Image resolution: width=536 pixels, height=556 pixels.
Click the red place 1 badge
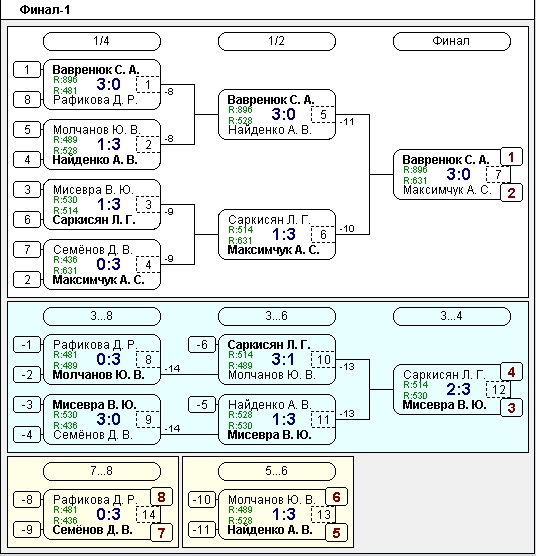[511, 157]
